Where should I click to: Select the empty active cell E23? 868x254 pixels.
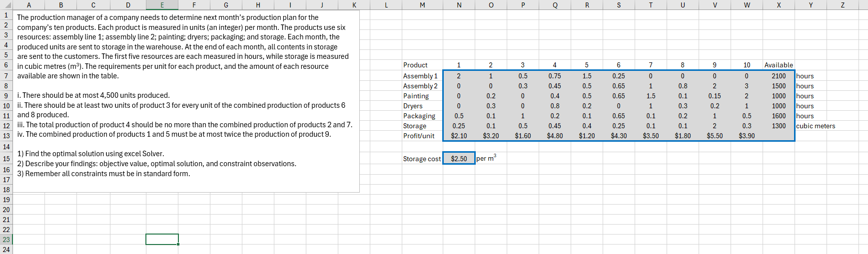click(x=162, y=240)
